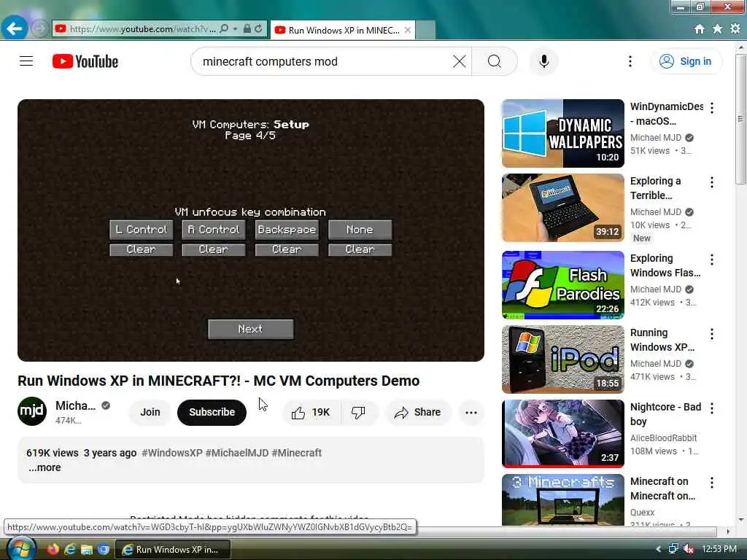Open Nightcore - Bad boy video title
Screen dimensions: 747x560
[x=665, y=414]
